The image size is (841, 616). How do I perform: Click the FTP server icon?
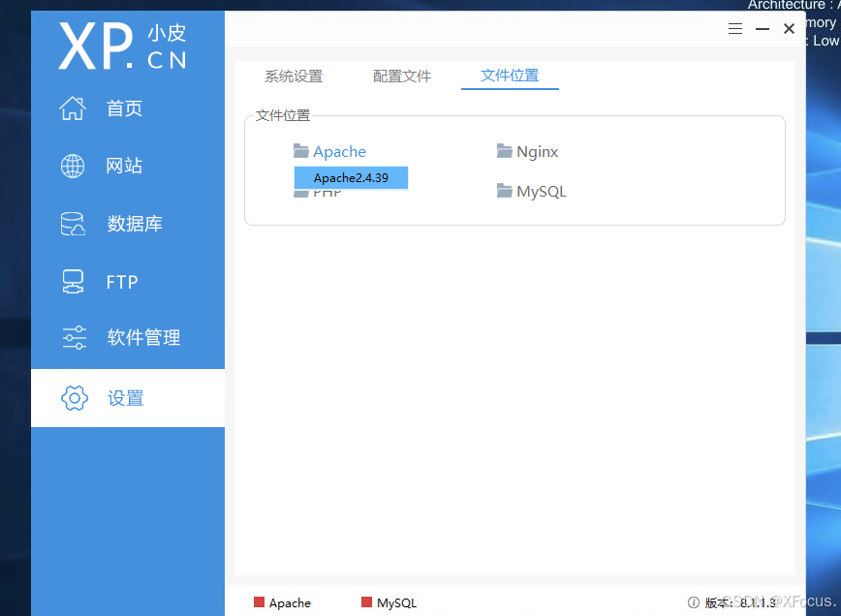tap(73, 282)
